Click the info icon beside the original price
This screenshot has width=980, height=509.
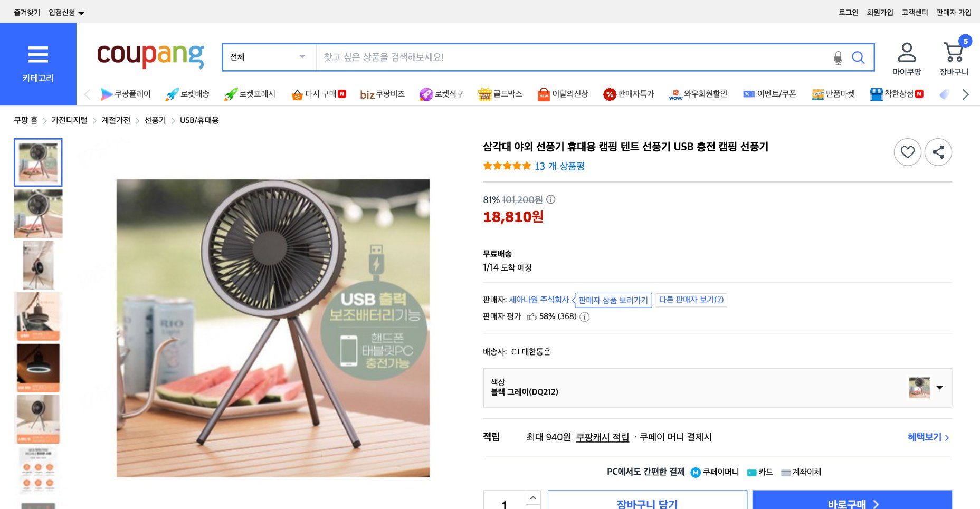[551, 200]
